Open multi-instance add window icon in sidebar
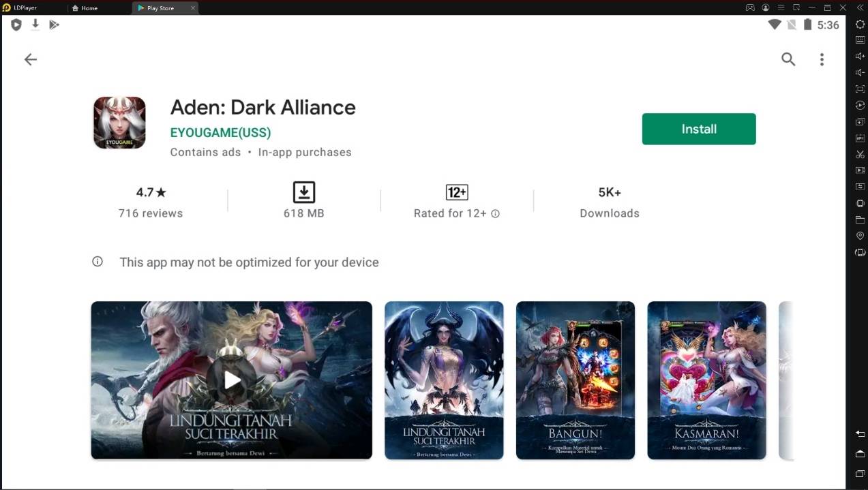 [860, 122]
